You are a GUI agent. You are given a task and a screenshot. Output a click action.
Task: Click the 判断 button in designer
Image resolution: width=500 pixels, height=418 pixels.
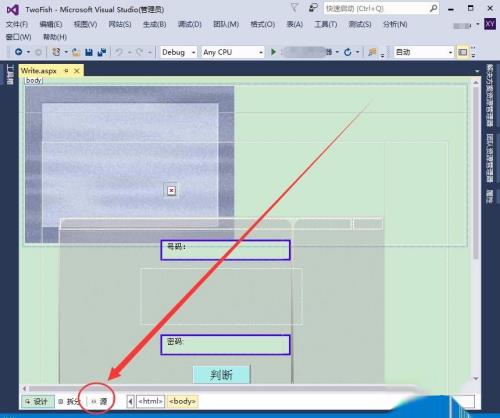point(221,375)
